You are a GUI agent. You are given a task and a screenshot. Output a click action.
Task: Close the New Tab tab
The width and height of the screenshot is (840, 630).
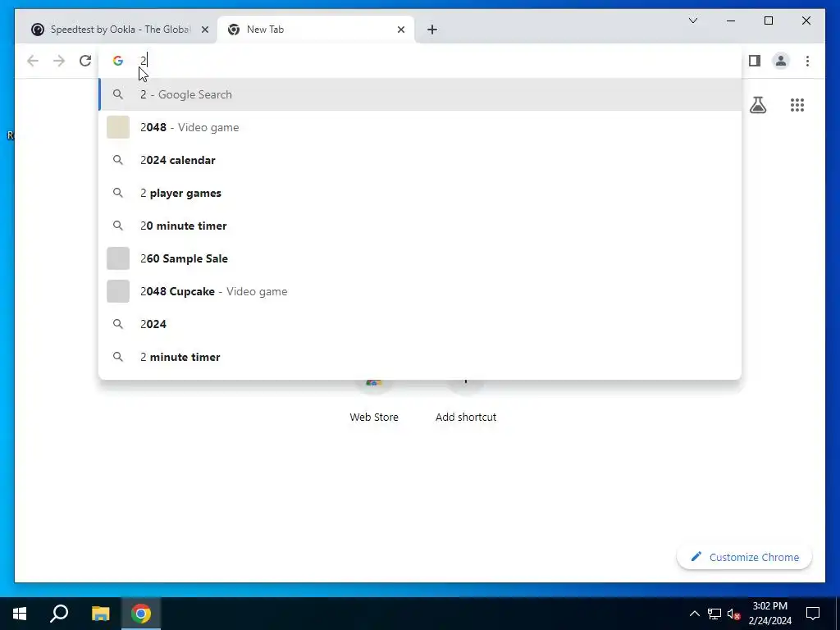pos(400,30)
